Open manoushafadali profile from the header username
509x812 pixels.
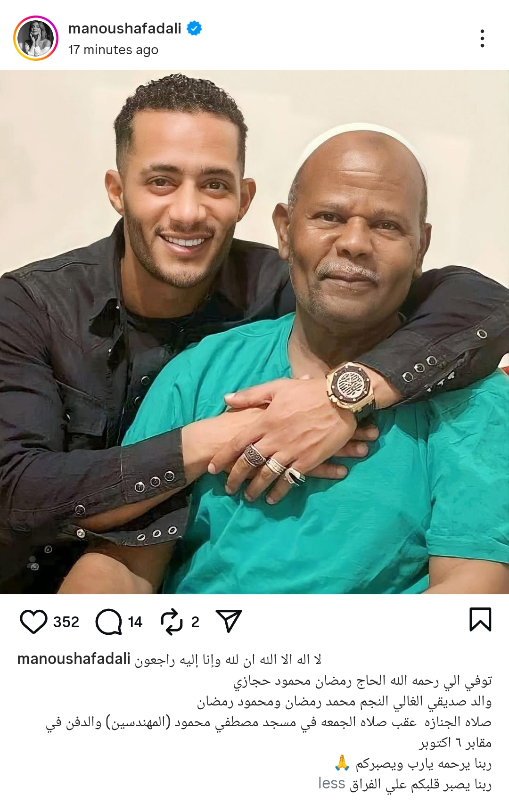click(x=124, y=29)
